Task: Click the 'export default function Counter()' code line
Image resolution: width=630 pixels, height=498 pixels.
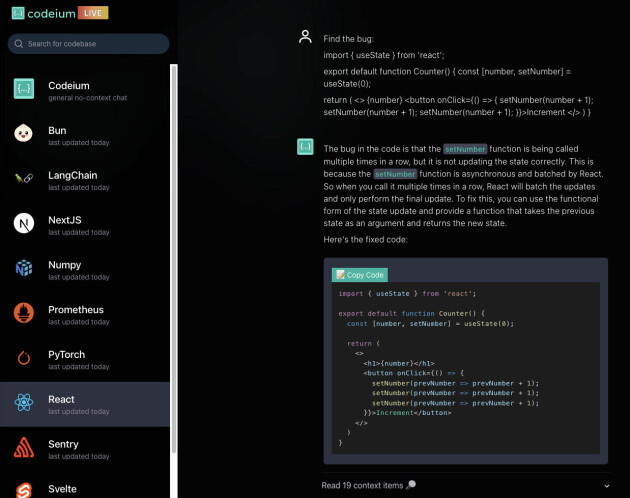Action: 411,314
